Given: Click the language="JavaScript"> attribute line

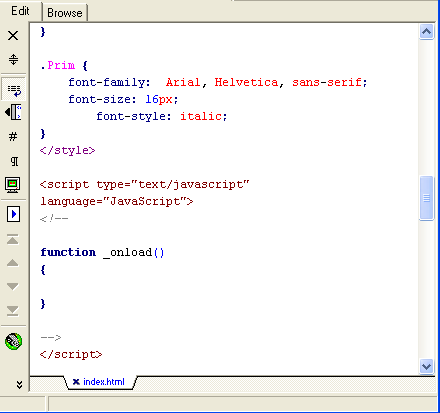Looking at the screenshot, I should 117,201.
